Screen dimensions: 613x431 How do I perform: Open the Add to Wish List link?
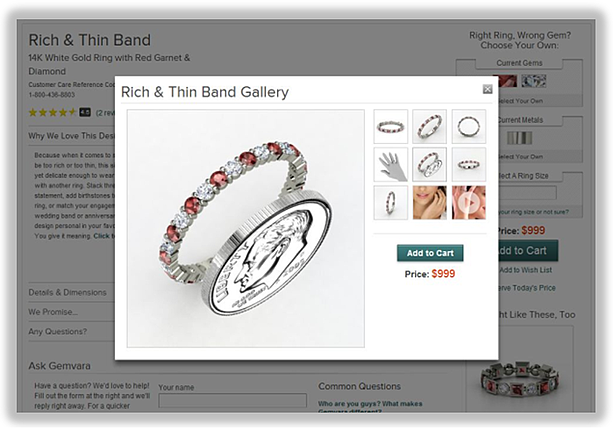tap(526, 270)
